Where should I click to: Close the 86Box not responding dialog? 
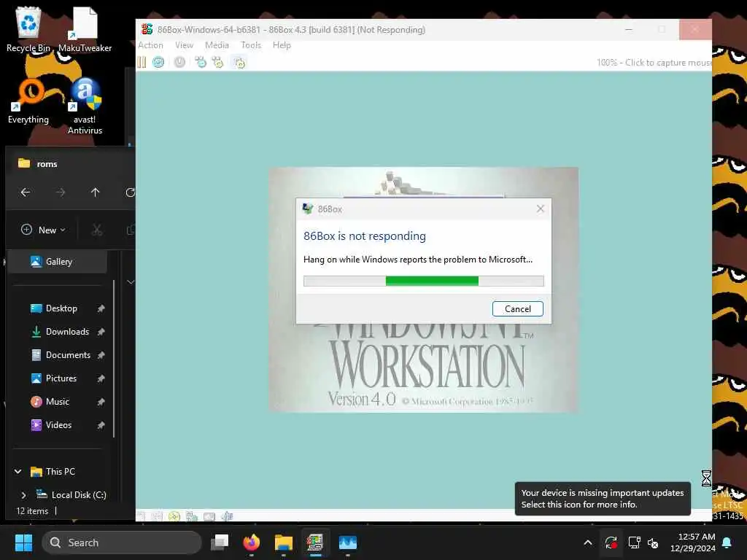(541, 209)
